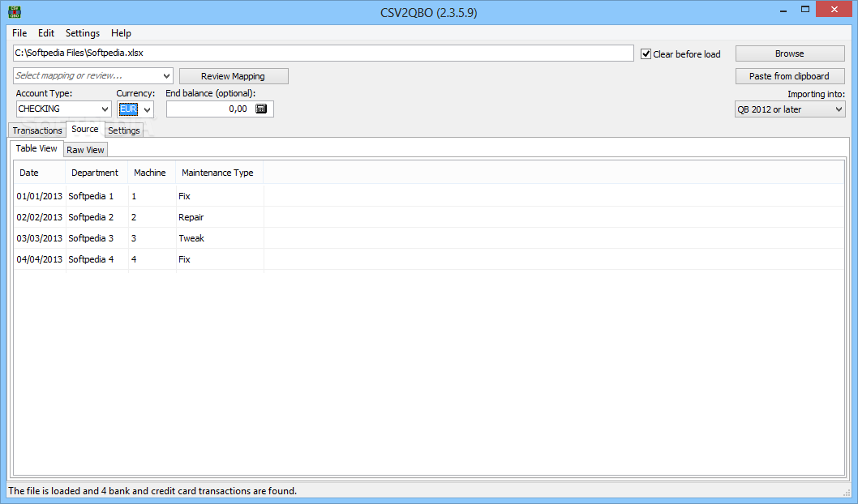Select the 02/02/2013 date cell
Viewport: 858px width, 504px height.
tap(40, 217)
